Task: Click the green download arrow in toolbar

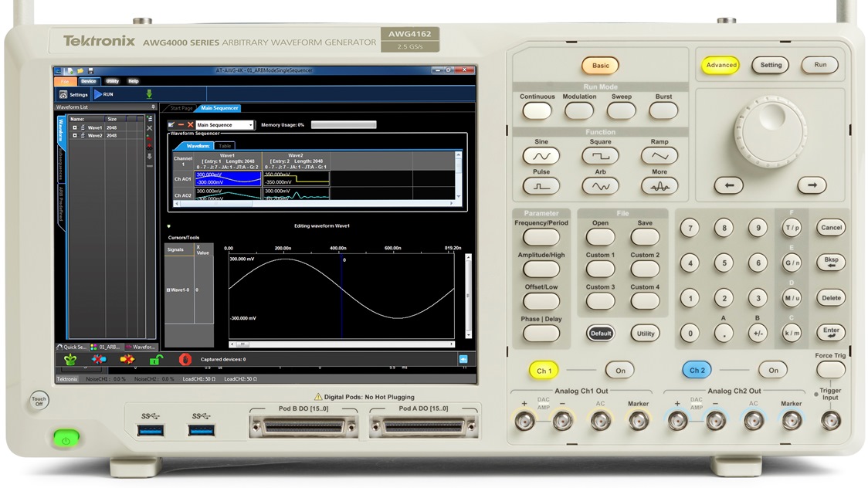Action: pos(149,94)
